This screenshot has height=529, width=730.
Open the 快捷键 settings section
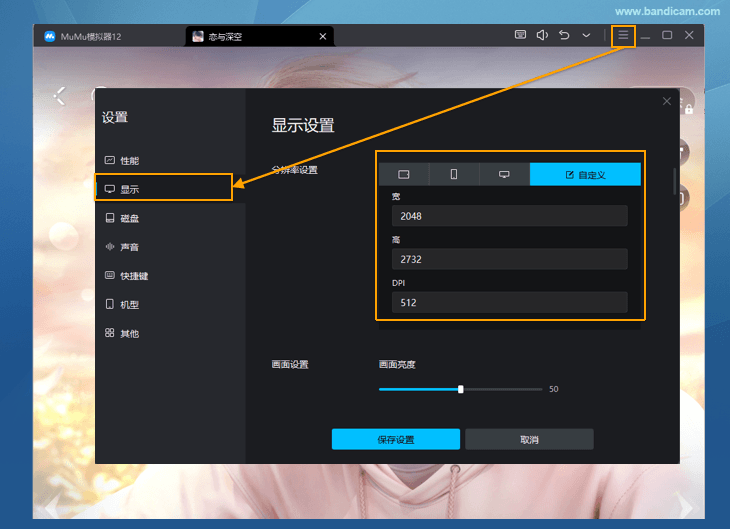(169, 276)
